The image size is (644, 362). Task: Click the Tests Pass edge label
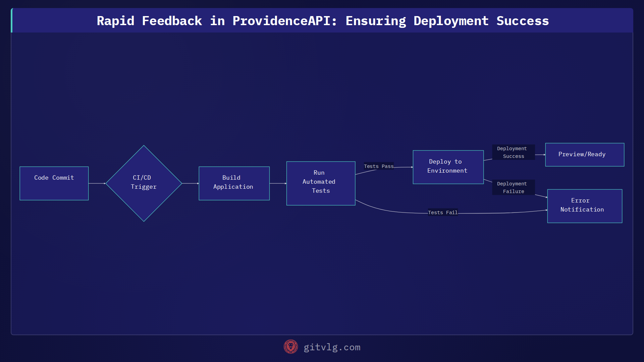379,166
